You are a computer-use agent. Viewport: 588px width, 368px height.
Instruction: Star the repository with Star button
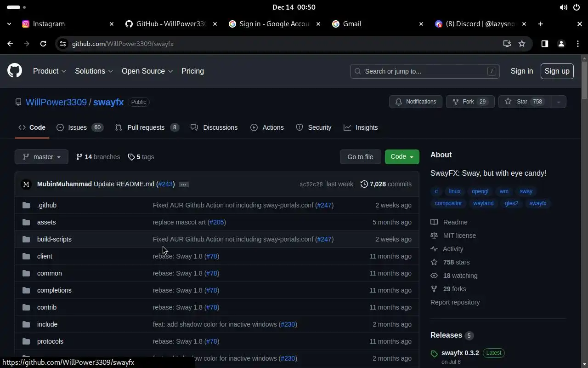click(x=524, y=102)
